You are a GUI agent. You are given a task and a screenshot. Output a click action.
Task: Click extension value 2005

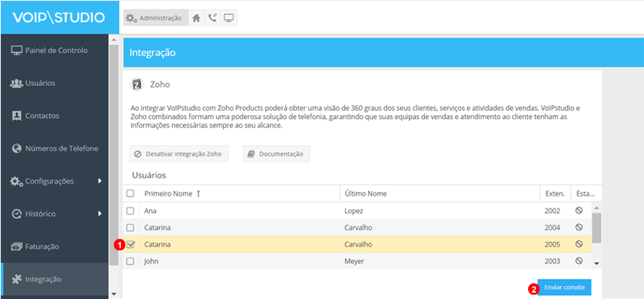click(x=552, y=245)
